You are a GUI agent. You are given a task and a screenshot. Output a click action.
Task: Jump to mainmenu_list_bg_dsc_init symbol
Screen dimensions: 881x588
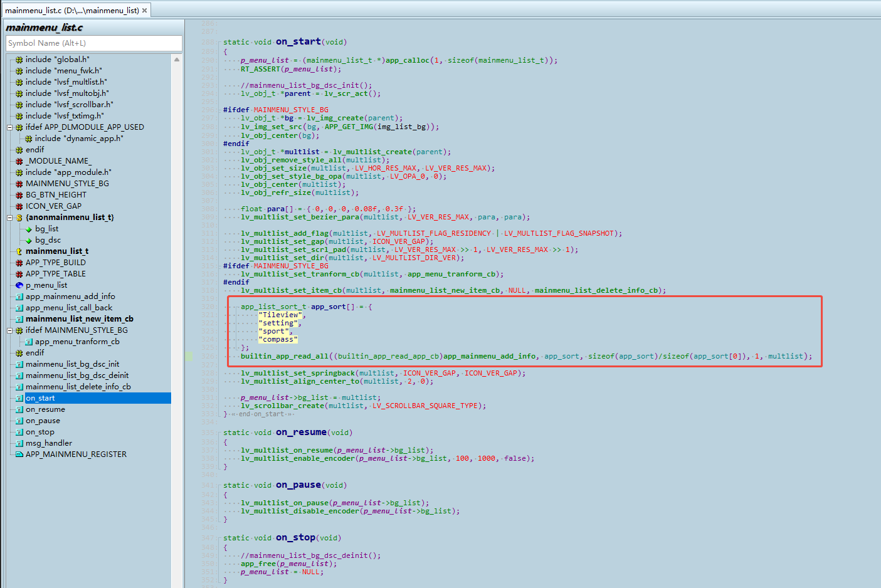point(72,364)
